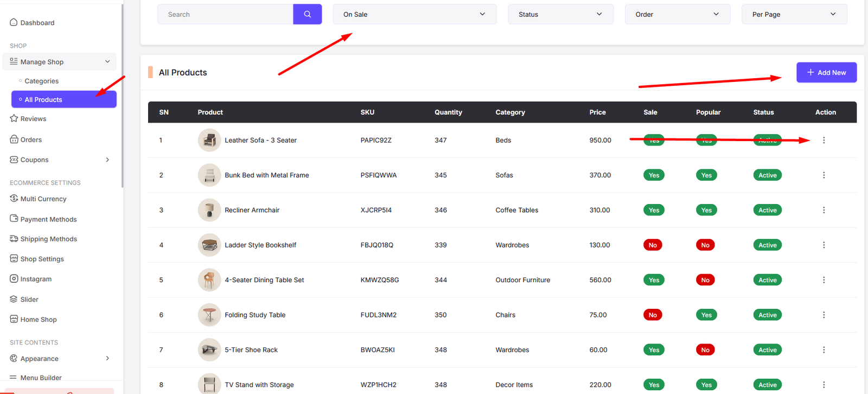Click the Instagram icon in sidebar
Image resolution: width=868 pixels, height=394 pixels.
(14, 279)
